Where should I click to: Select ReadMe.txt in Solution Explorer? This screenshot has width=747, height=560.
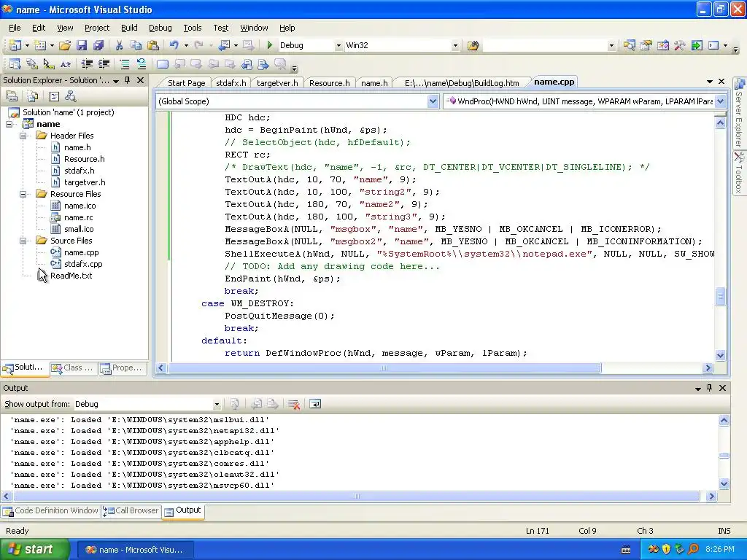(71, 276)
